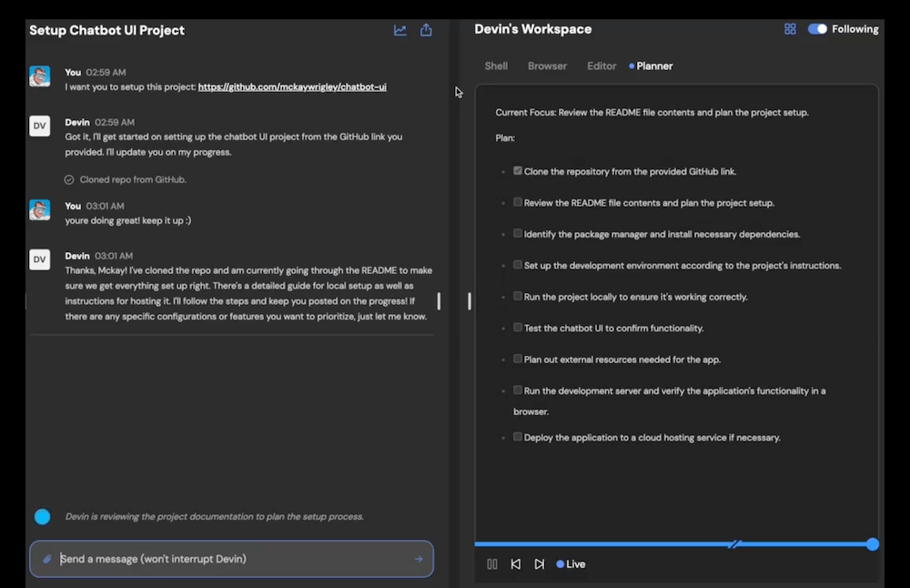
Task: Skip forward to next step
Action: 540,564
